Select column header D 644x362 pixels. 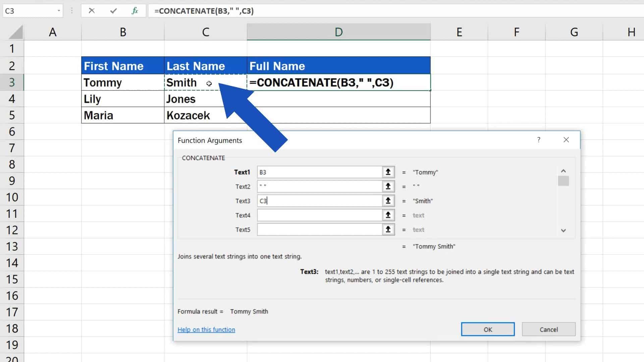tap(338, 32)
